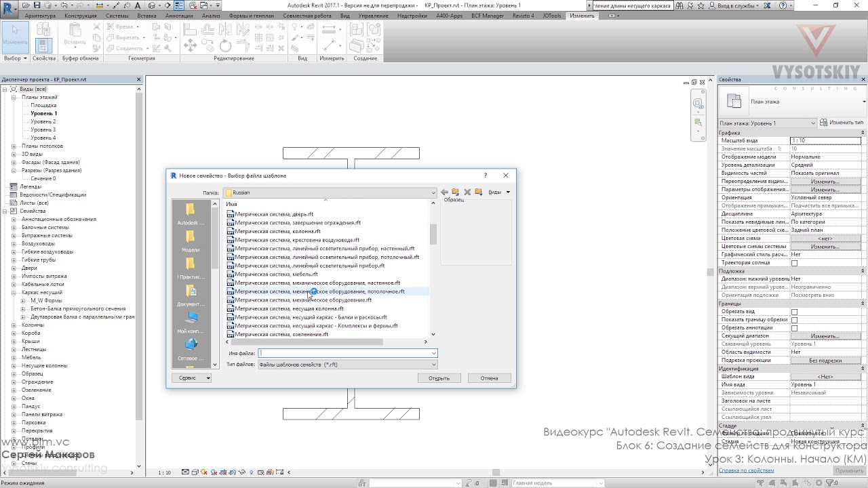Click the navigation wheel icon in drawing area

click(698, 104)
